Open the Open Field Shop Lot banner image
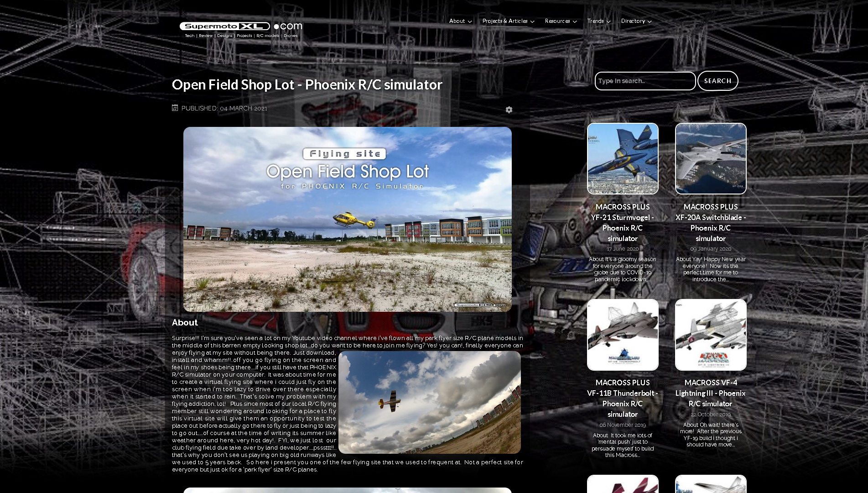This screenshot has height=493, width=868. pos(348,219)
